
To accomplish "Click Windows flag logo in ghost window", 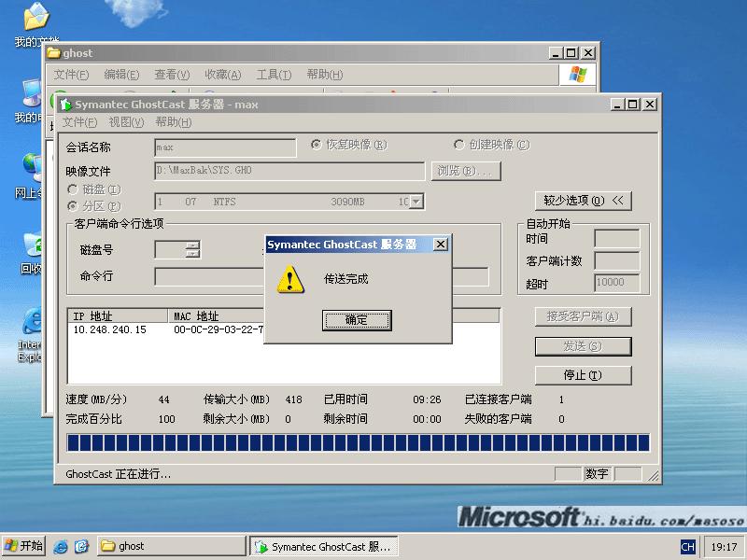I will click(x=577, y=75).
